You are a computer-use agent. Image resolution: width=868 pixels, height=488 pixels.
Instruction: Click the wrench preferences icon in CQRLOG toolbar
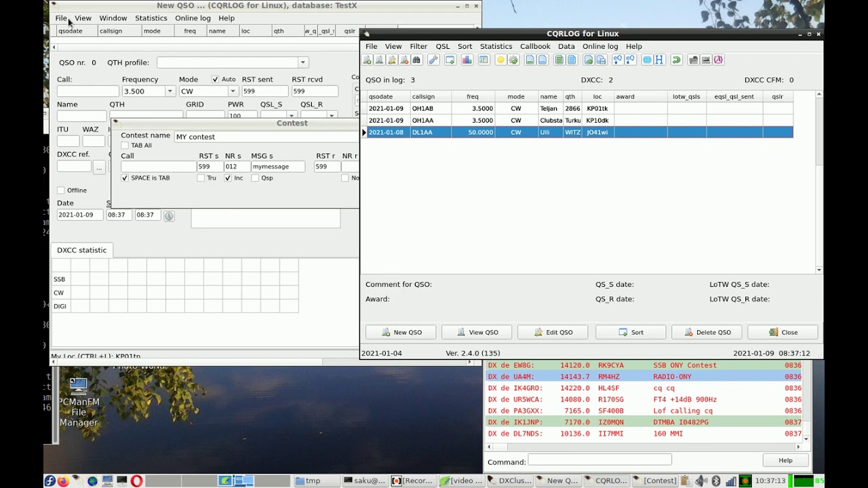(x=433, y=60)
